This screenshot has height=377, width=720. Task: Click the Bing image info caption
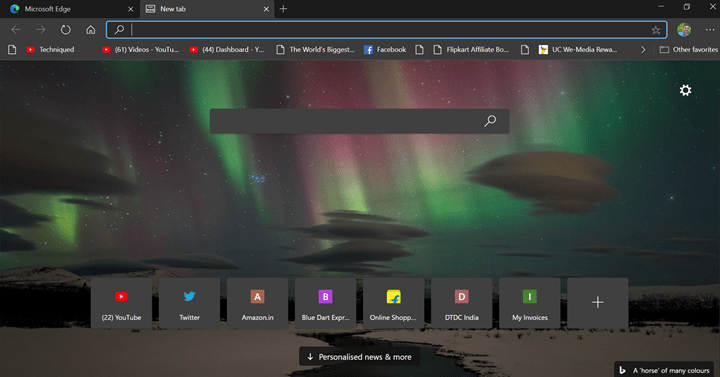pyautogui.click(x=664, y=370)
